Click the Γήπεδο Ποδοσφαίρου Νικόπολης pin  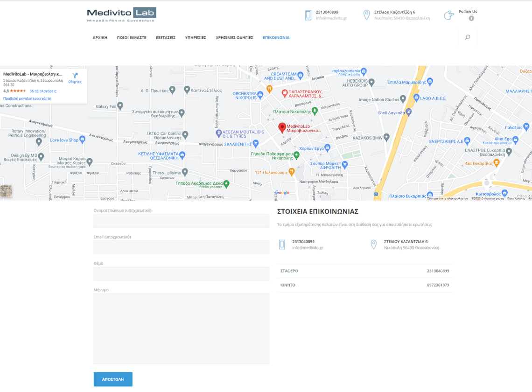point(296,155)
